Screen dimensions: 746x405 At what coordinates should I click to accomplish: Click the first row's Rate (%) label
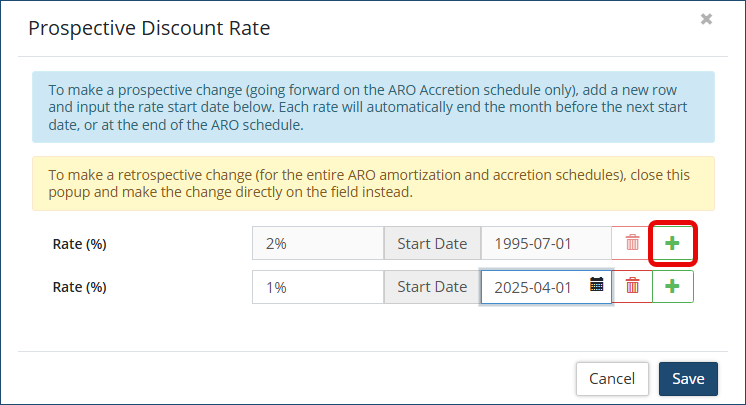coord(79,243)
